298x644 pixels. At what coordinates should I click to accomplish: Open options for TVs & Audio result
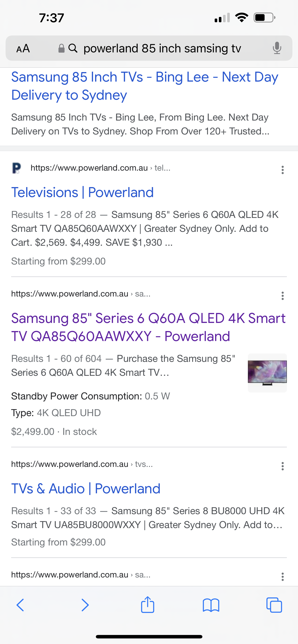282,466
